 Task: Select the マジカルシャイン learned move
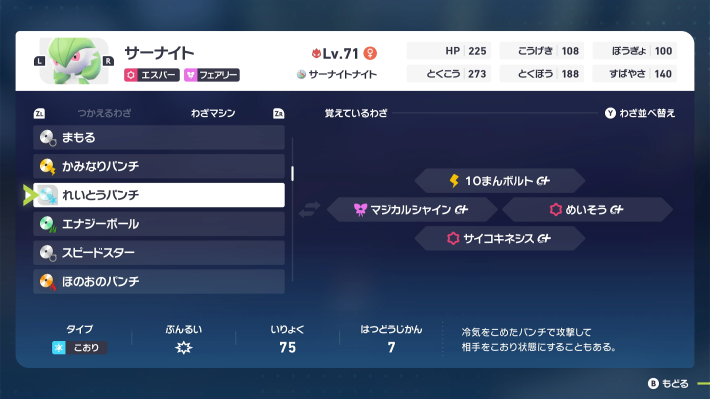(x=412, y=210)
